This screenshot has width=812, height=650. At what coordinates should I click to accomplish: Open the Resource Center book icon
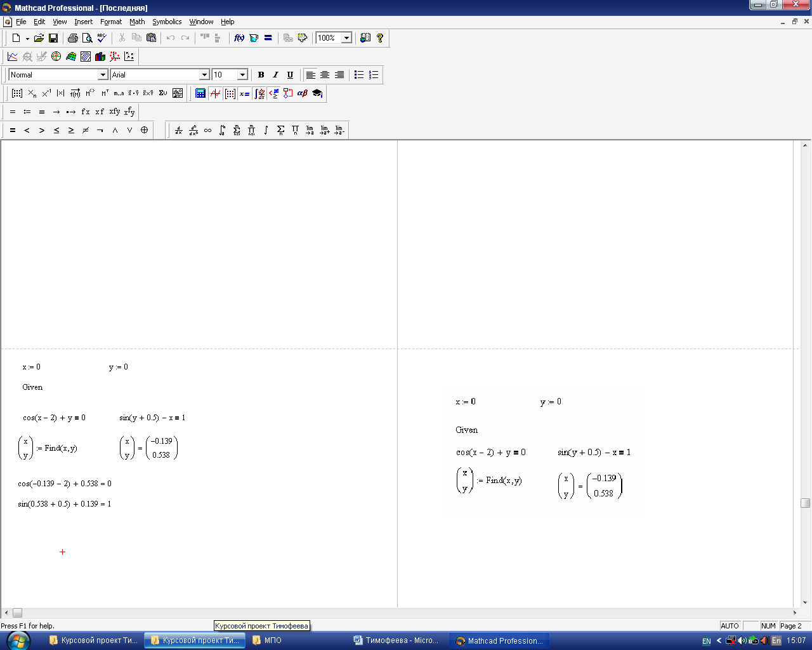tap(365, 38)
